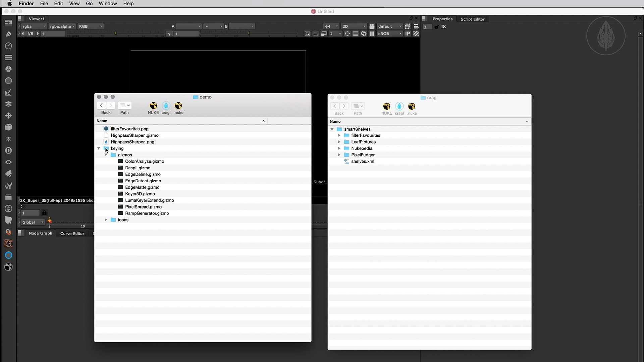Open the ToolSets toolbar menu
The image size is (644, 362).
pyautogui.click(x=8, y=185)
